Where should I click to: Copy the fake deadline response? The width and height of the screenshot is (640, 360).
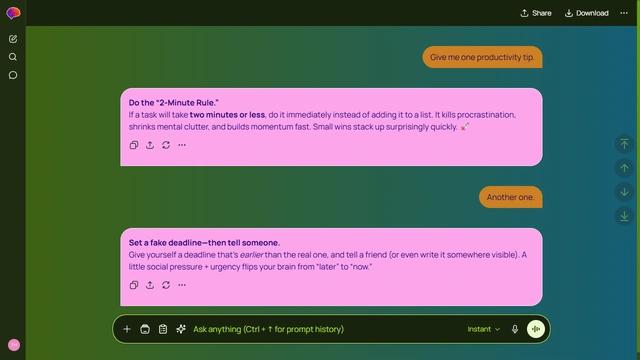point(134,285)
